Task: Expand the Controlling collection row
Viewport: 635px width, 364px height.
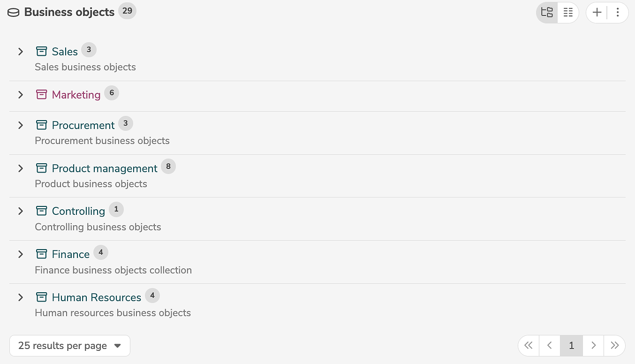Action: click(21, 211)
